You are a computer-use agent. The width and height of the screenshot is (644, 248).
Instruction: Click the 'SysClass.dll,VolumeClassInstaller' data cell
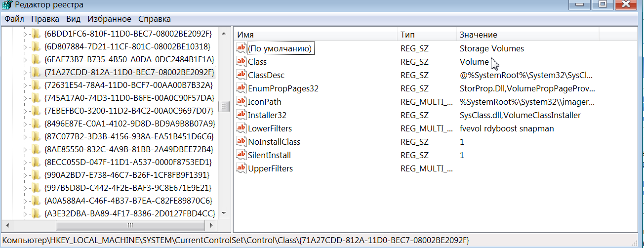pos(520,115)
